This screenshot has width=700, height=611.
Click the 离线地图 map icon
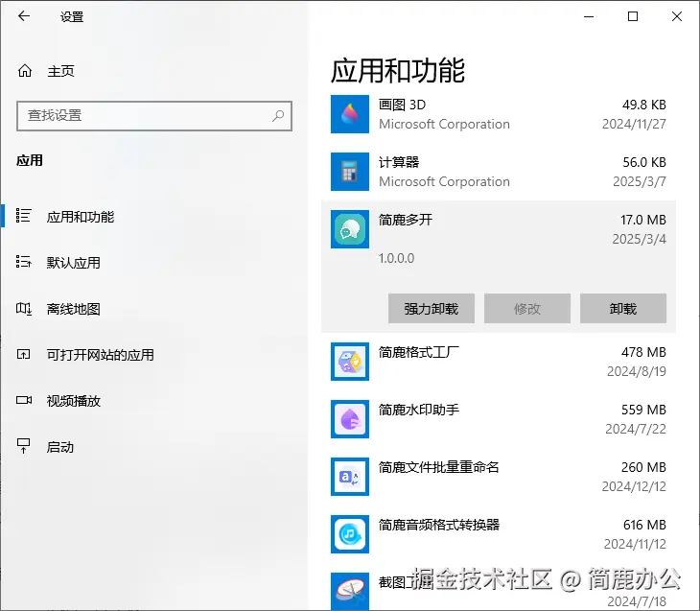23,308
